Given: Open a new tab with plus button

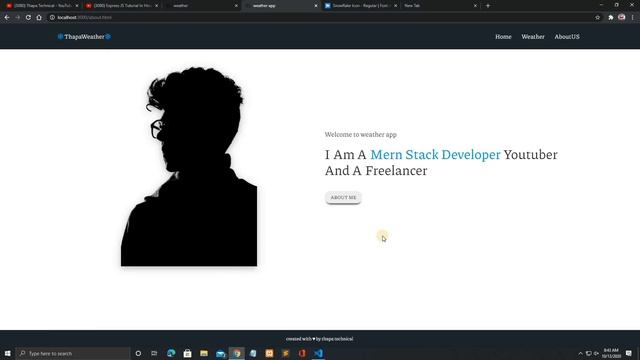Looking at the screenshot, I should pos(488,6).
